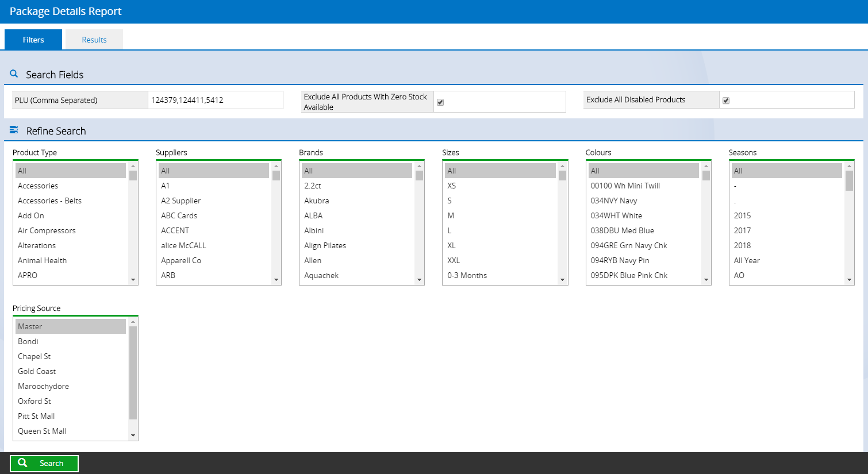Select All Year season
The height and width of the screenshot is (474, 868).
(x=787, y=260)
